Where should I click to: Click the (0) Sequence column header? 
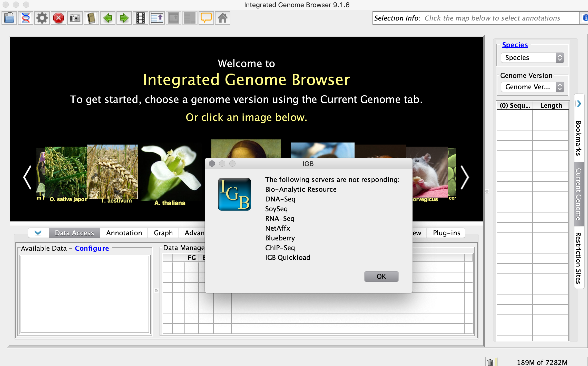coord(515,105)
